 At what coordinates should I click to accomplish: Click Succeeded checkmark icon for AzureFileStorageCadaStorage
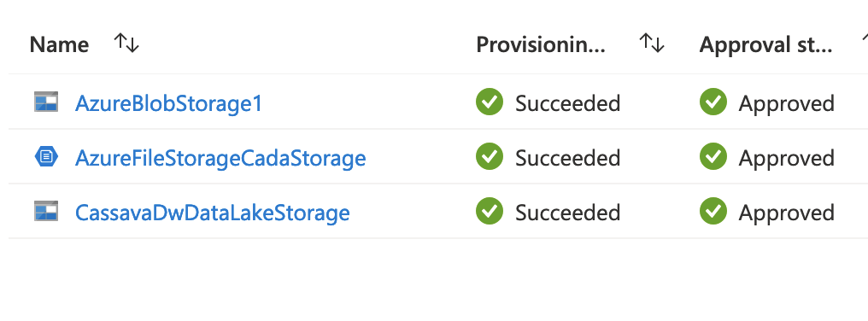point(490,156)
